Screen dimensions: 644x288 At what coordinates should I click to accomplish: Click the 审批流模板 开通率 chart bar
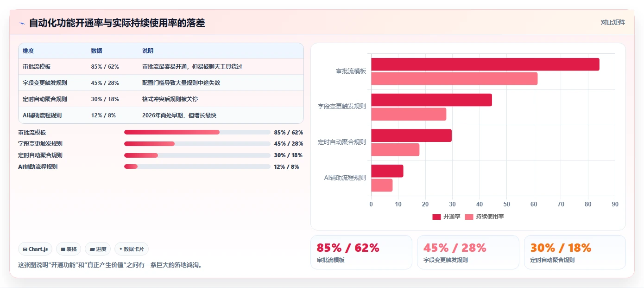[485, 64]
